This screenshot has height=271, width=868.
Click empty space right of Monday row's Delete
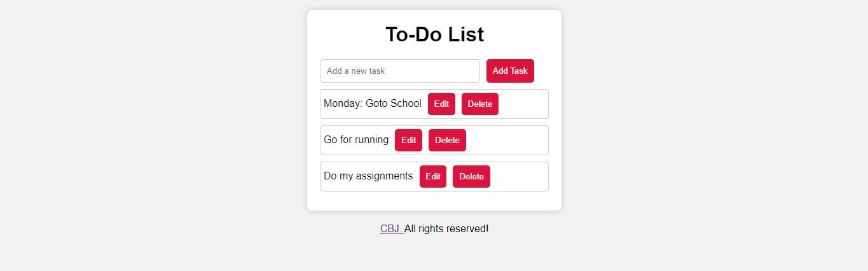523,104
